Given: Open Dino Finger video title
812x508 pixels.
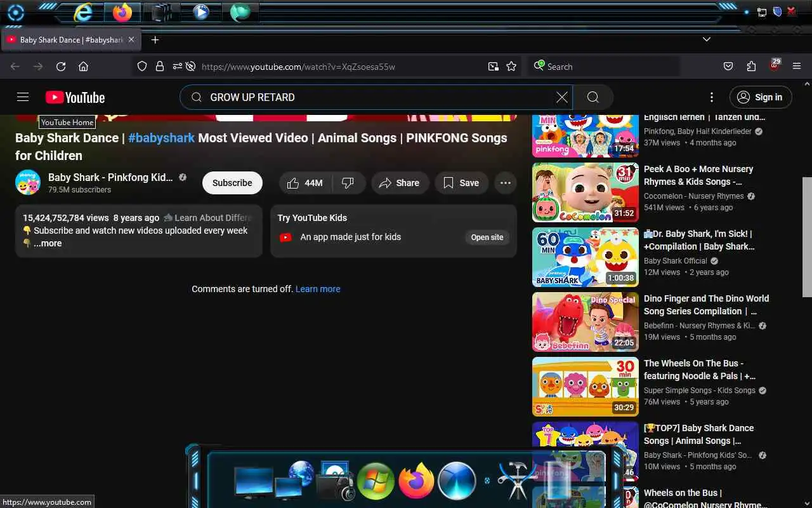Looking at the screenshot, I should 706,305.
